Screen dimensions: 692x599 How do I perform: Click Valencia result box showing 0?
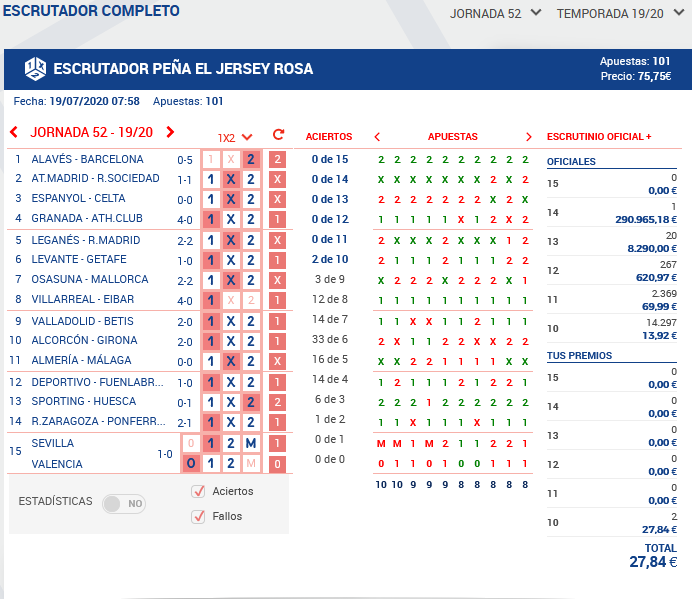tap(277, 464)
